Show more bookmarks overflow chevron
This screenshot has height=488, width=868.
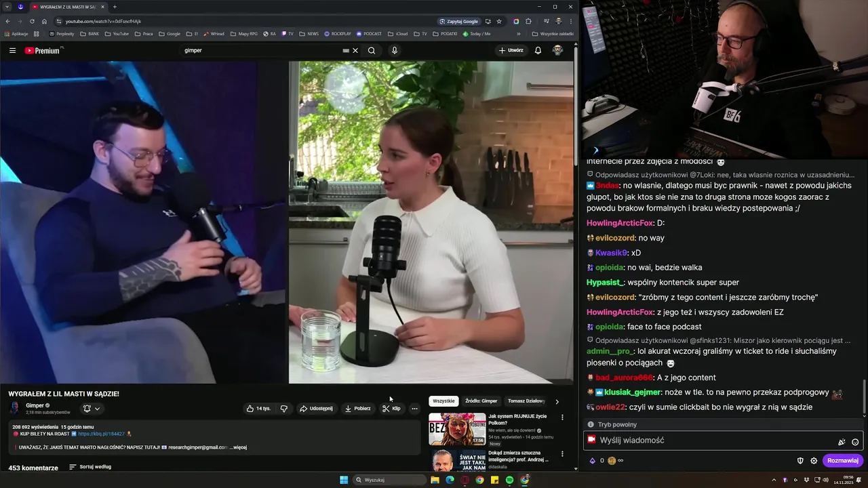(x=519, y=33)
